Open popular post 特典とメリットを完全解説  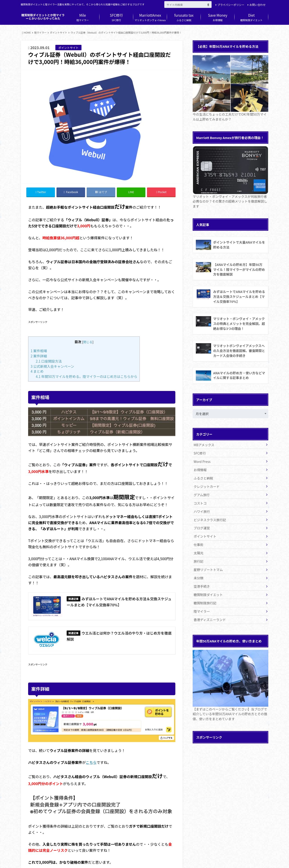point(230,324)
